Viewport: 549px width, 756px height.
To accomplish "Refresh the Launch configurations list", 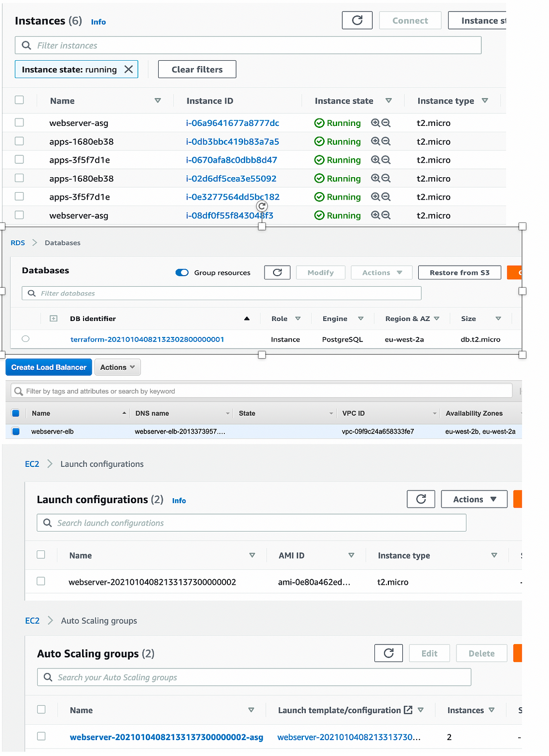I will point(421,499).
